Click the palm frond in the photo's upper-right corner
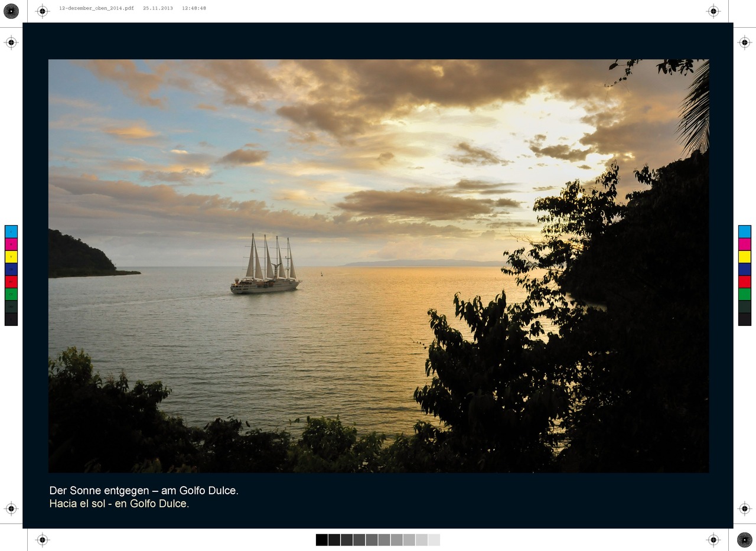Image resolution: width=756 pixels, height=551 pixels. (x=695, y=109)
